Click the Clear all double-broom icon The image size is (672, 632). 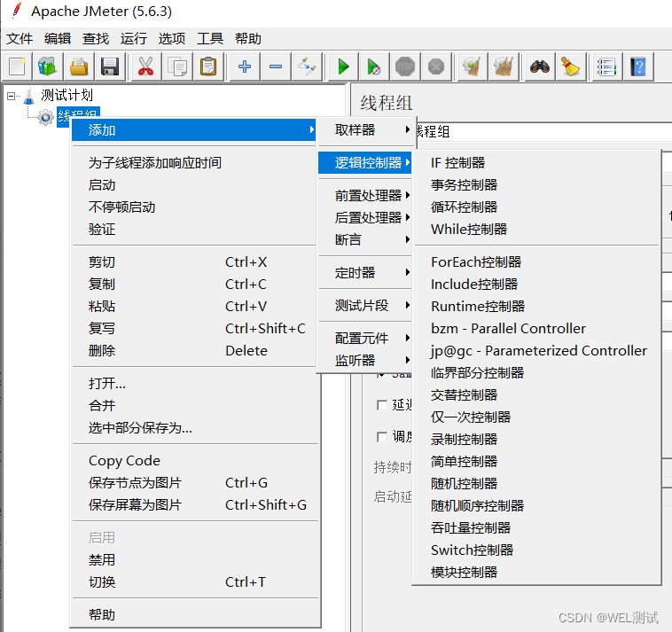point(504,66)
